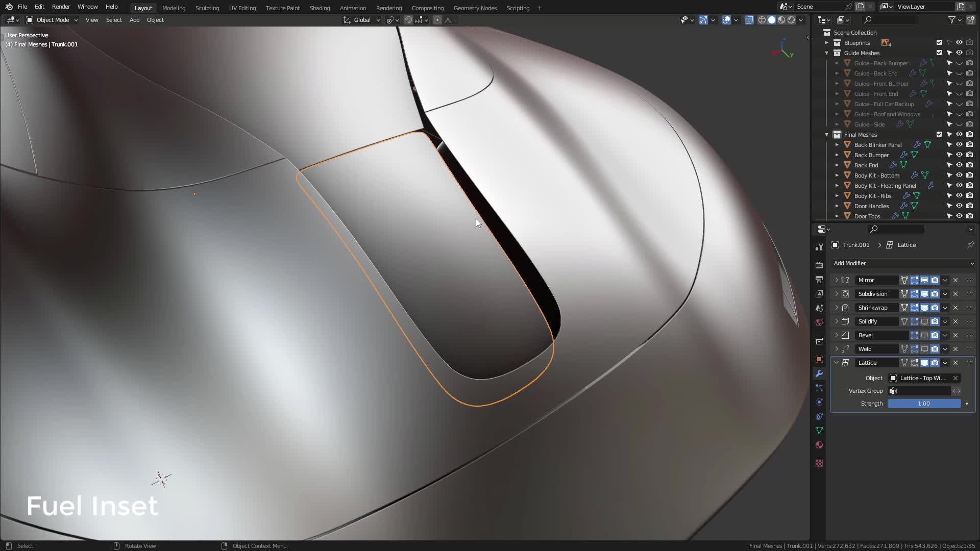
Task: Open the Output properties tab
Action: [819, 280]
